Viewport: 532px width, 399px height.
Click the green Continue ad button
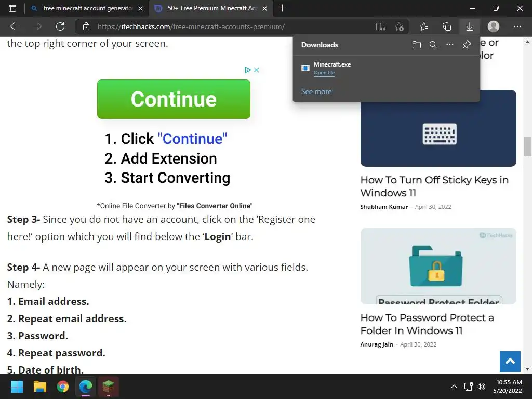coord(174,99)
